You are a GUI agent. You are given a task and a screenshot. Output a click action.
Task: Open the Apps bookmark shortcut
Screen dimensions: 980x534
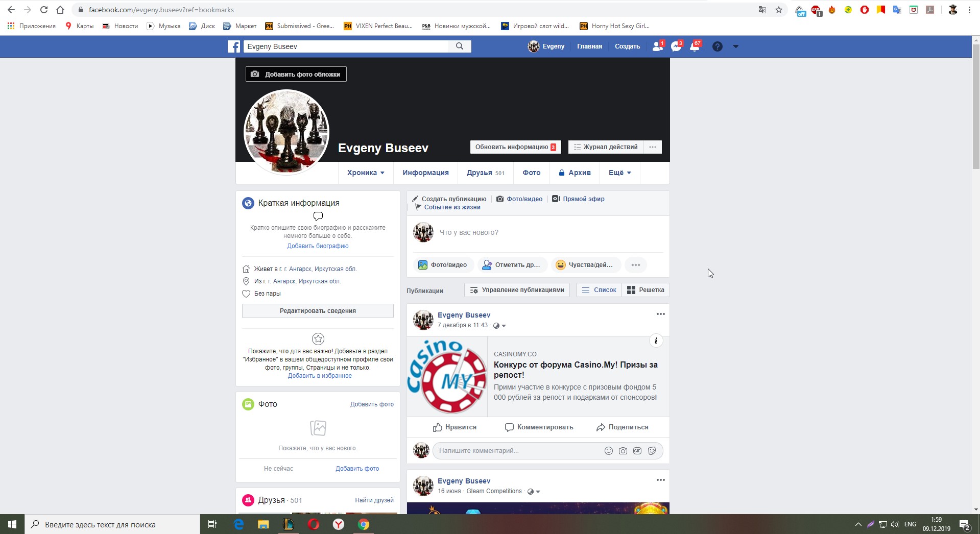(x=32, y=26)
